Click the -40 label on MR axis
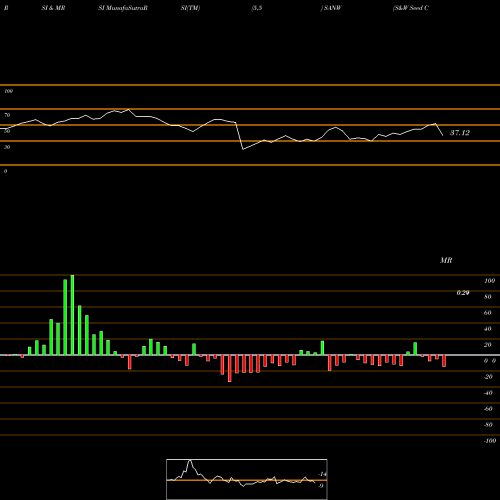500x500 pixels. click(488, 393)
